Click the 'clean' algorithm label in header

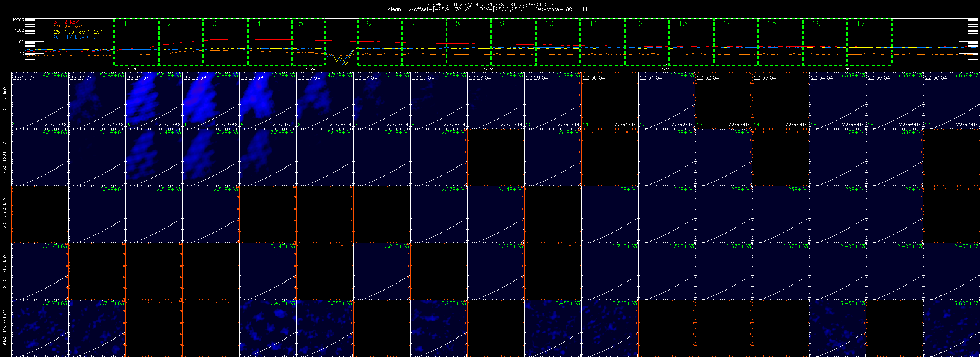click(x=395, y=9)
